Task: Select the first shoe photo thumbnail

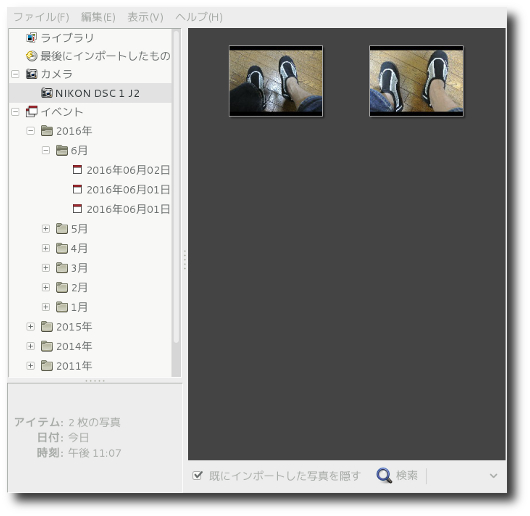Action: pos(276,81)
